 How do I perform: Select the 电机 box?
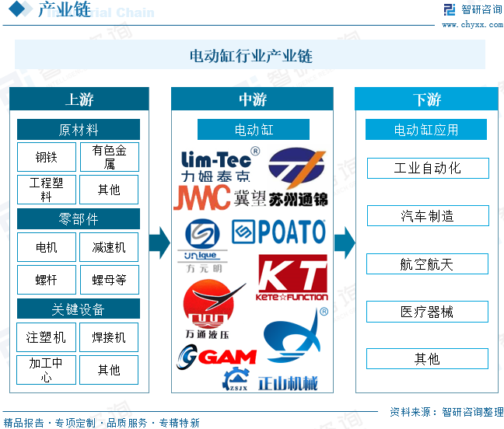click(x=47, y=247)
